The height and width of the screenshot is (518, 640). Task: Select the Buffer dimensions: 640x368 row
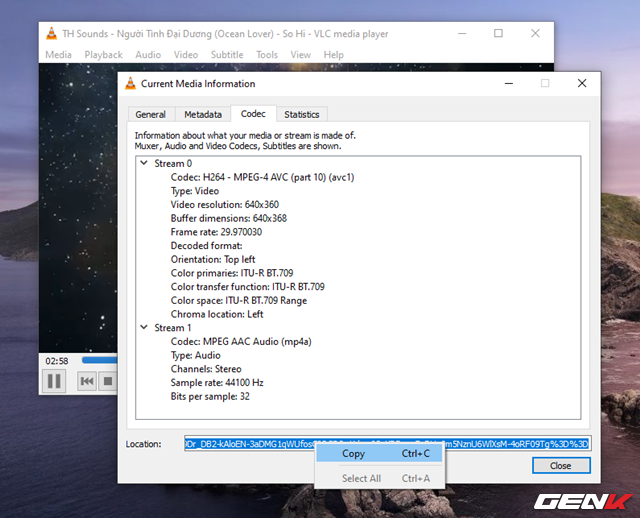[x=229, y=218]
